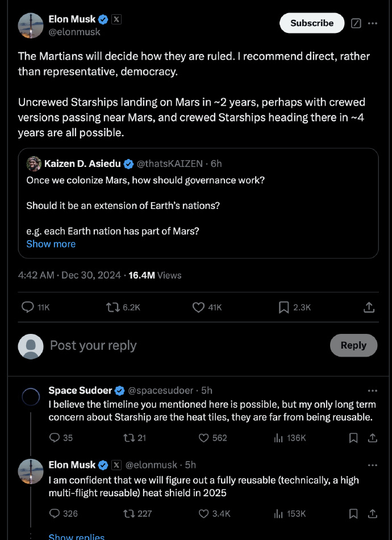Click the gray Reply button

pyautogui.click(x=353, y=345)
